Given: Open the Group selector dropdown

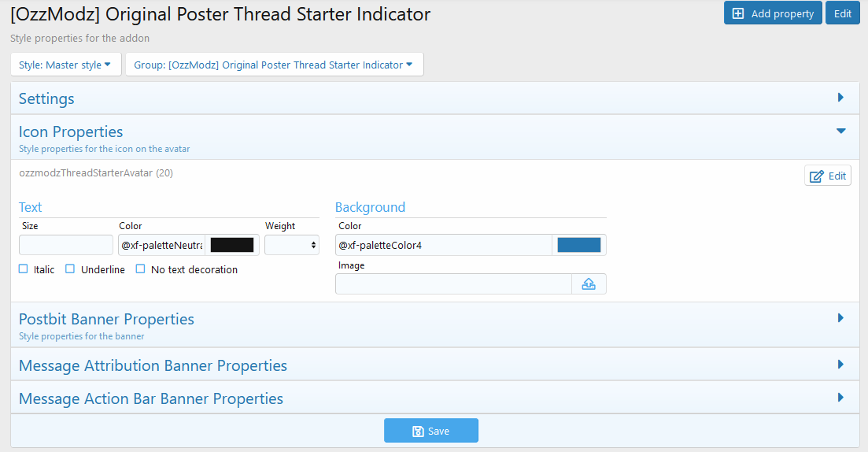Looking at the screenshot, I should click(x=274, y=65).
